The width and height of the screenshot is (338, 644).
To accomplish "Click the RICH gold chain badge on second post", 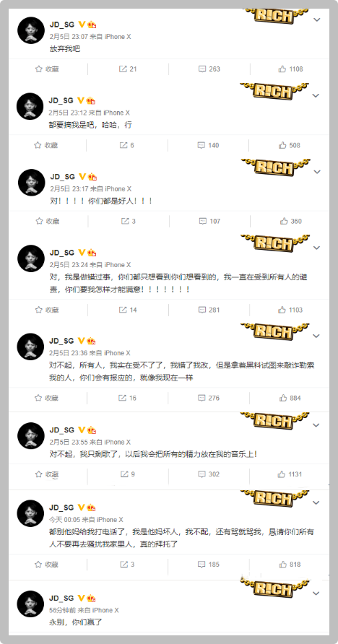I will click(273, 90).
